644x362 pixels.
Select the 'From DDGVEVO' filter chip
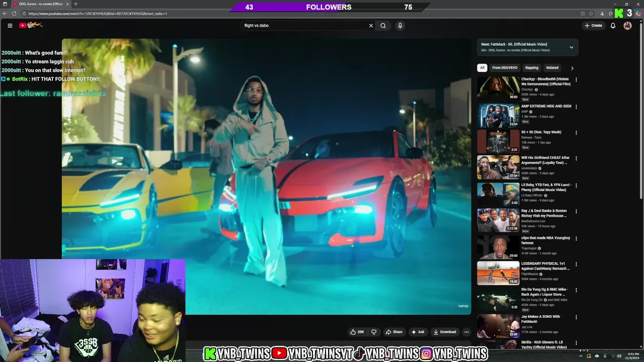[x=505, y=67]
